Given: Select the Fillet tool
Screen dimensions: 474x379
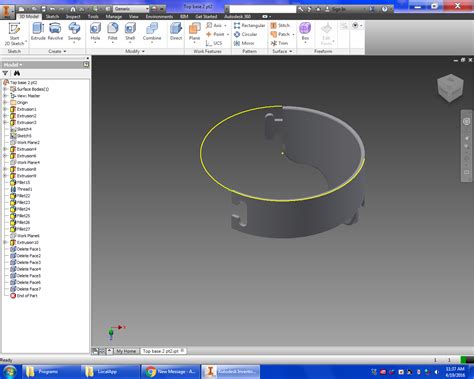Looking at the screenshot, I should 113,32.
